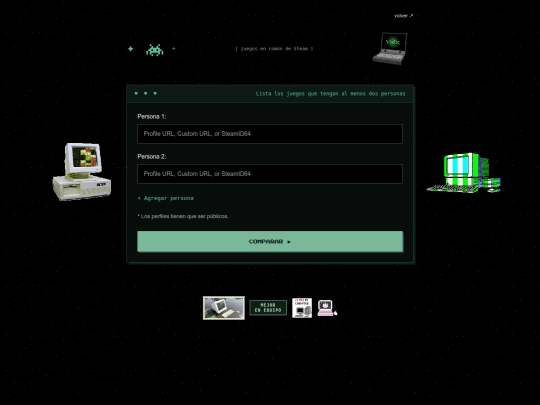This screenshot has width=540, height=405.
Task: Click the 'MEJOR EN EQUIPO' badge
Action: pyautogui.click(x=268, y=308)
